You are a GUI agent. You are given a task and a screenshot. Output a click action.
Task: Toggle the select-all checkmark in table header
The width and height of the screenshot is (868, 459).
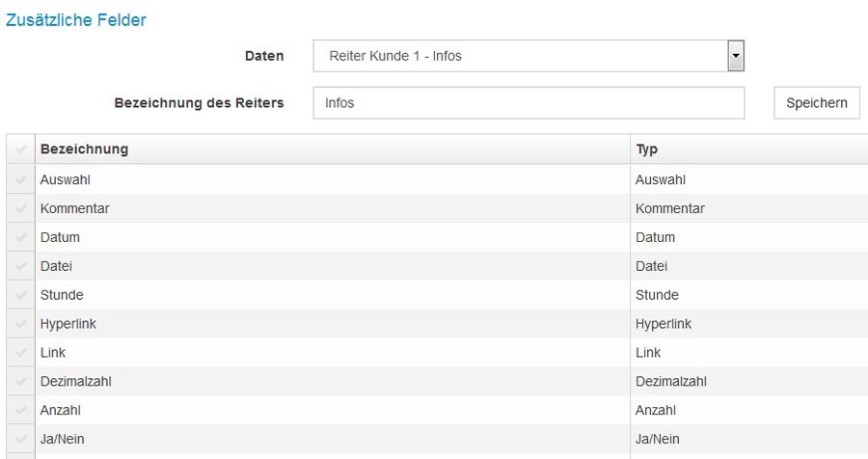pos(20,150)
